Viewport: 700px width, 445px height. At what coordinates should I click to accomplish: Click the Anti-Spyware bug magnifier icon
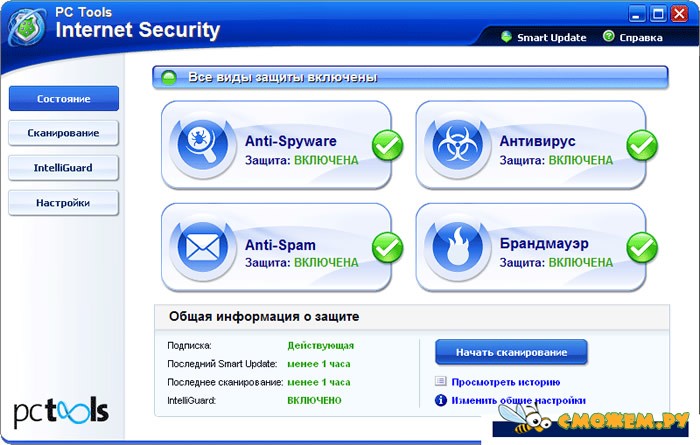[x=203, y=146]
